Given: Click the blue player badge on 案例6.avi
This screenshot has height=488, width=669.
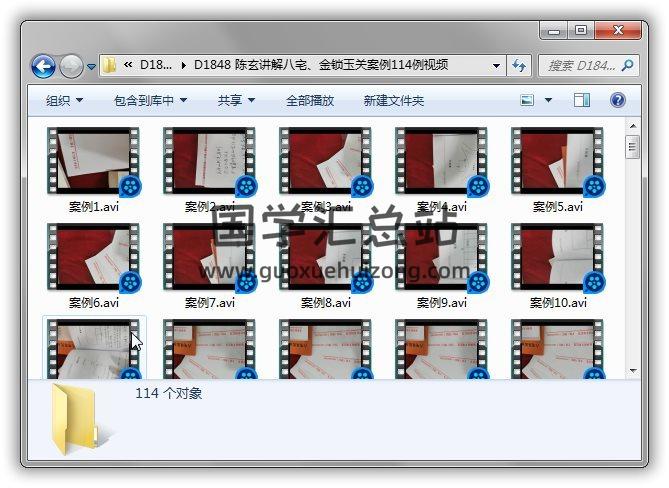Looking at the screenshot, I should (130, 282).
